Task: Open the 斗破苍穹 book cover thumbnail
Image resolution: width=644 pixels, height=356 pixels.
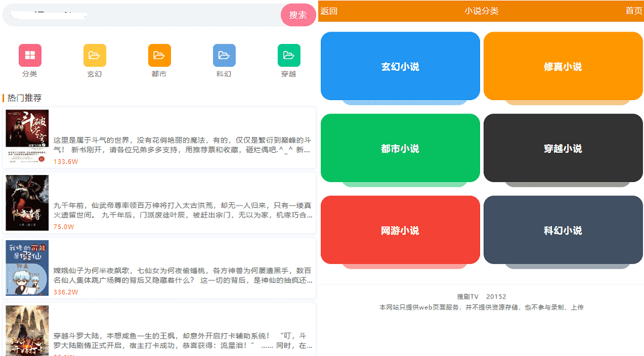Action: [x=28, y=137]
